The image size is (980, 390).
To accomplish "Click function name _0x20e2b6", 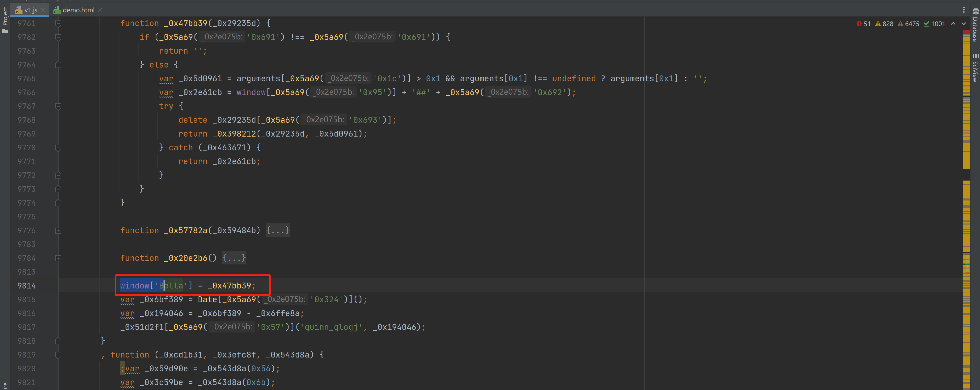I will coord(186,258).
